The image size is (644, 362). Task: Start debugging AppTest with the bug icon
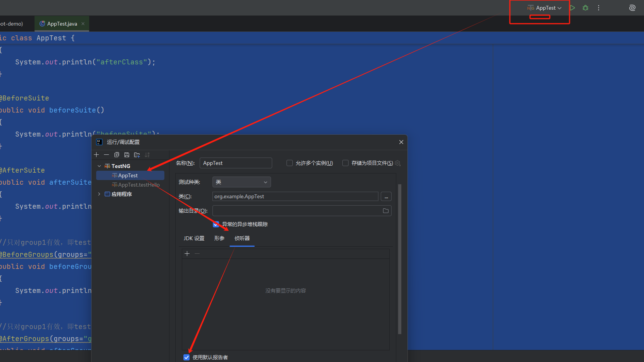tap(585, 8)
